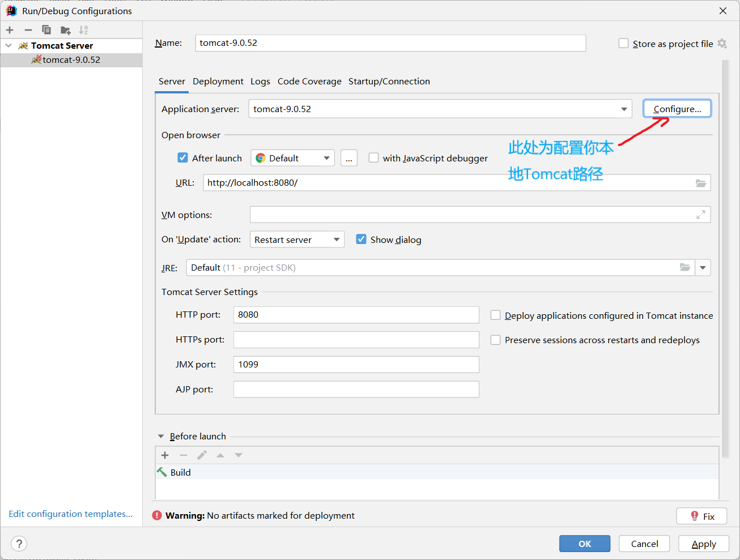Image resolution: width=740 pixels, height=560 pixels.
Task: Click the red warning icon beside the Warning text
Action: coord(157,515)
